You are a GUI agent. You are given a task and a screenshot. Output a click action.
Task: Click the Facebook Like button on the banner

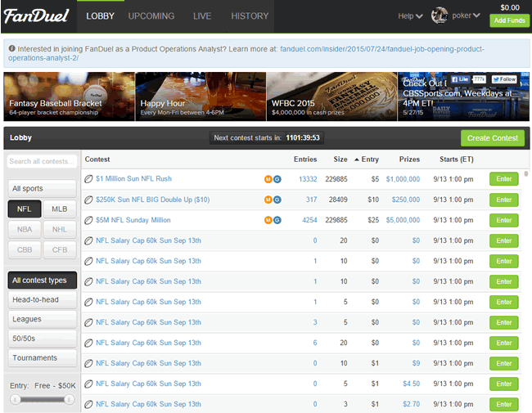click(460, 79)
